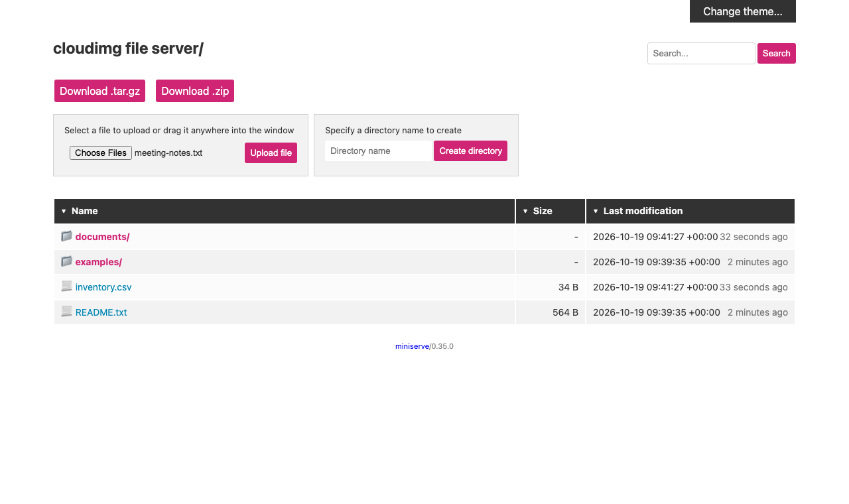
Task: Click the '32 seconds ago' timestamp
Action: pyautogui.click(x=754, y=237)
